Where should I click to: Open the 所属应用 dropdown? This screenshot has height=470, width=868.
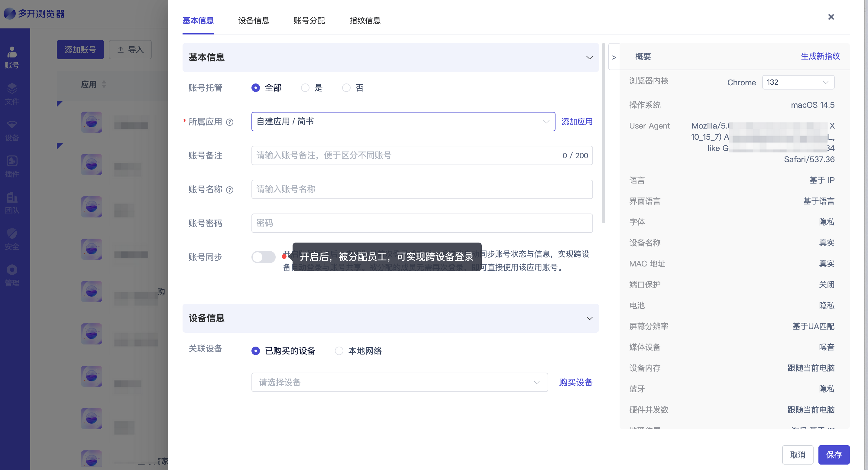click(403, 121)
